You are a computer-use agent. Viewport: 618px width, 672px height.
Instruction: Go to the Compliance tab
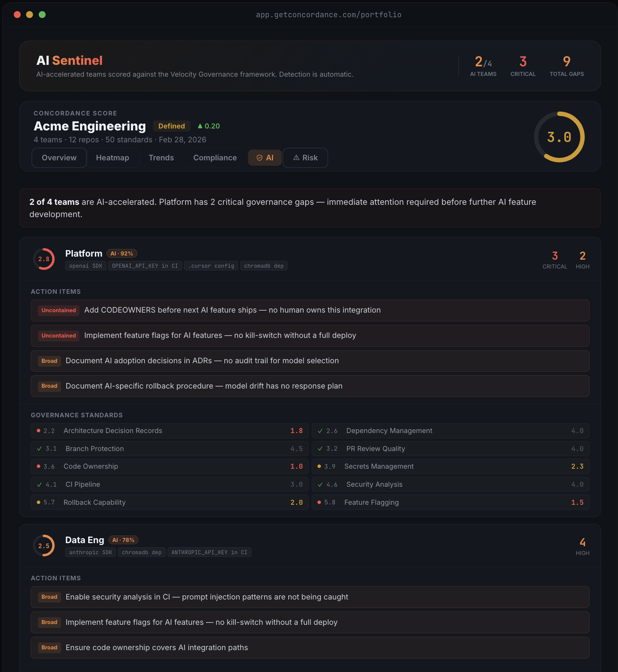pyautogui.click(x=215, y=158)
